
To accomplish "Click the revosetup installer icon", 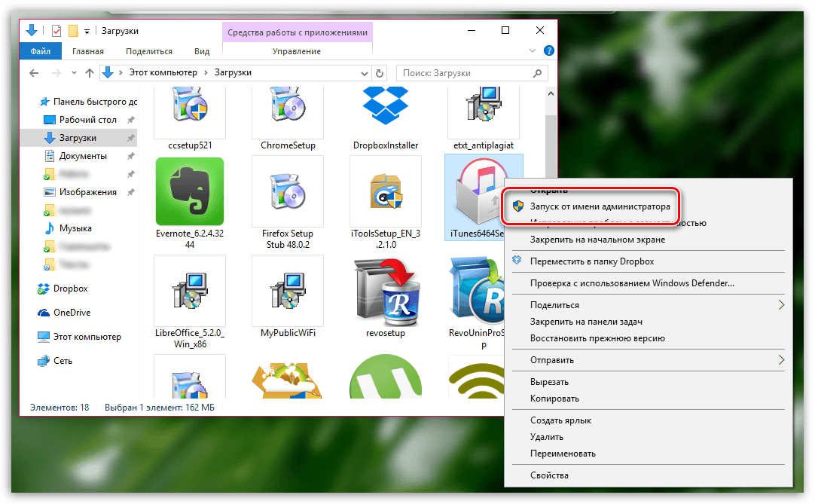I will [385, 290].
